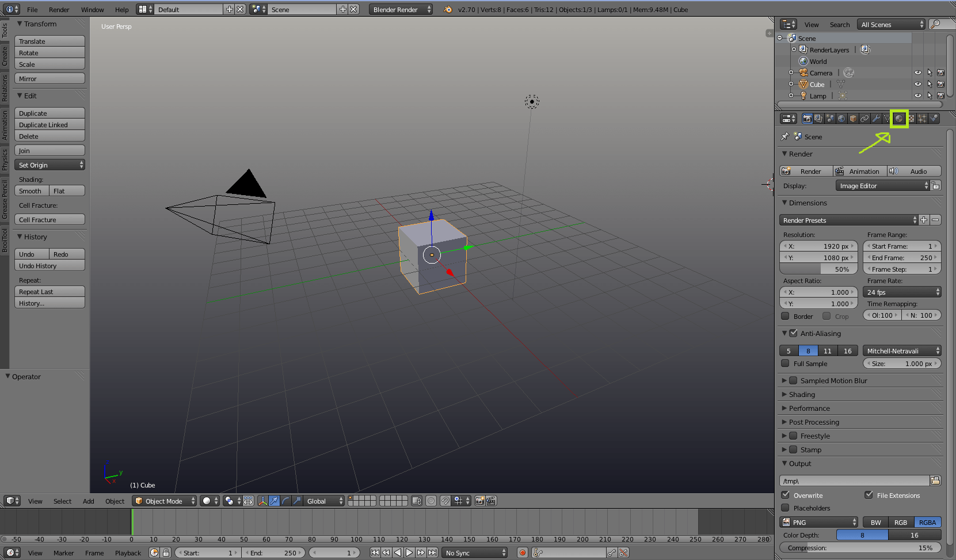Image resolution: width=956 pixels, height=560 pixels.
Task: Open Particles properties with the sparkles icon
Action: coord(923,119)
